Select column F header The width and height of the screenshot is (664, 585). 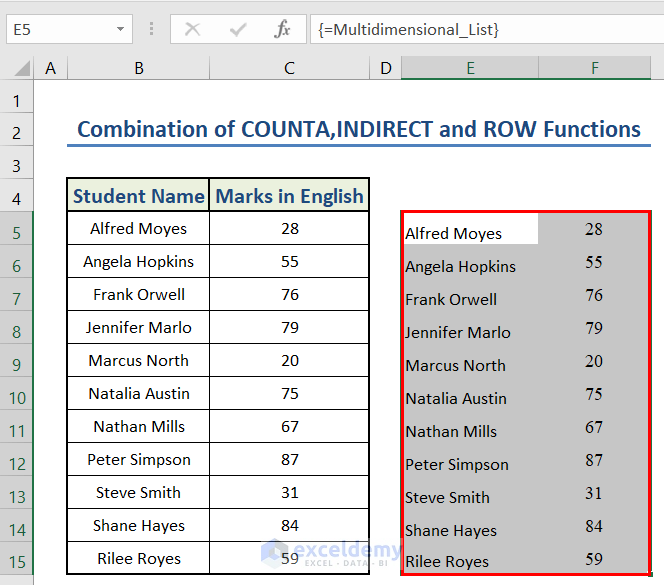pyautogui.click(x=594, y=68)
